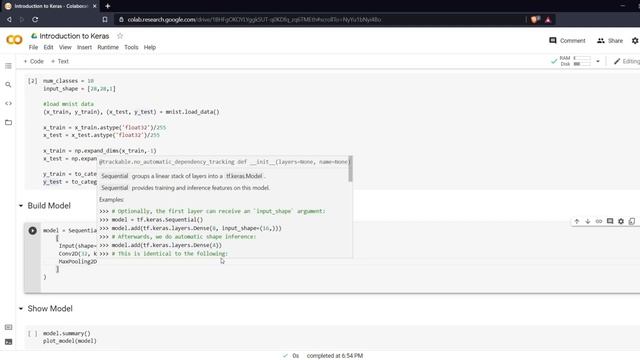Bookmark this page in the address bar
Image resolution: width=640 pixels, height=360 pixels.
pyautogui.click(x=105, y=19)
